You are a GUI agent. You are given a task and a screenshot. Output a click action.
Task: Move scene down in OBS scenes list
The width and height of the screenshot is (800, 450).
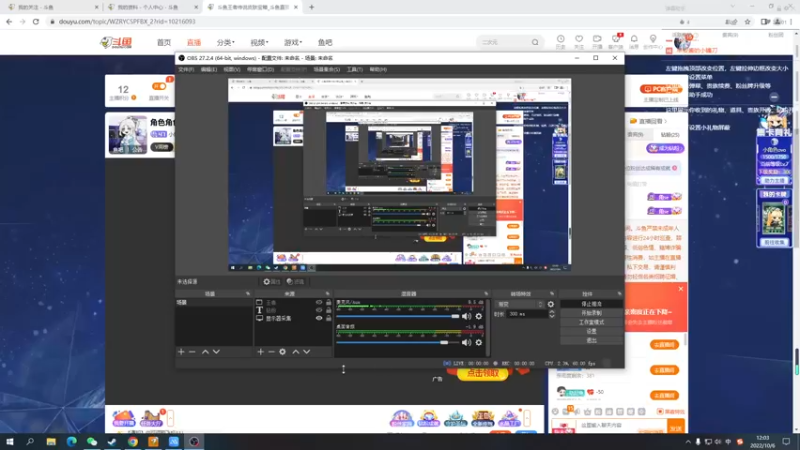[x=216, y=352]
